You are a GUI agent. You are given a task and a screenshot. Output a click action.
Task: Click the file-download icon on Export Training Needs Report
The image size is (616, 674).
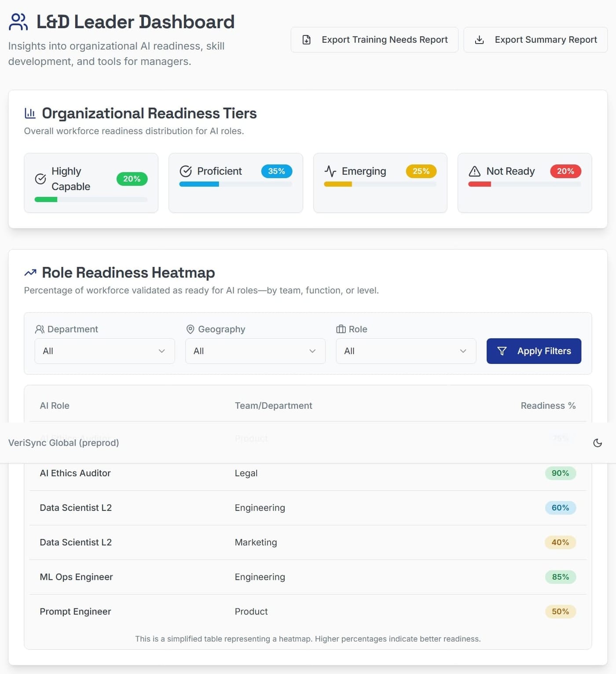point(307,40)
